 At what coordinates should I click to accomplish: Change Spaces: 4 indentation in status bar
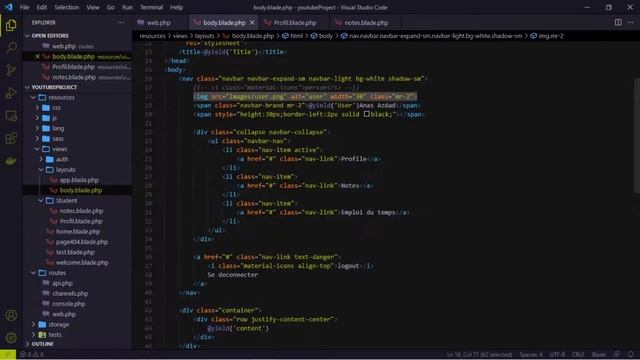[531, 354]
